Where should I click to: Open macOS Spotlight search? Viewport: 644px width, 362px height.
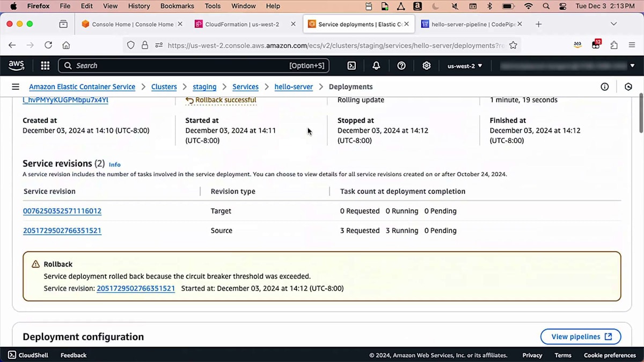pyautogui.click(x=546, y=6)
